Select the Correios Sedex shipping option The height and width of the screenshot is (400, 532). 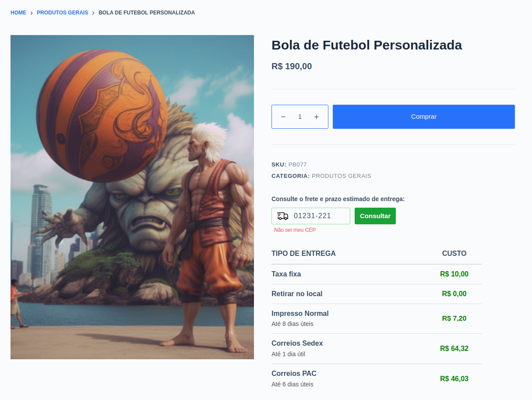[377, 349]
